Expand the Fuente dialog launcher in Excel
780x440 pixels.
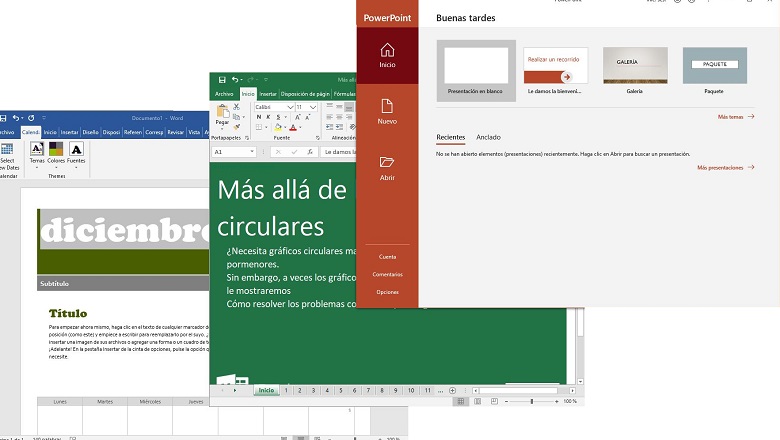click(x=317, y=138)
